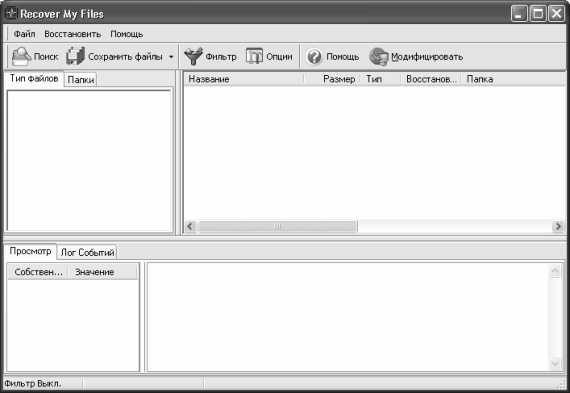The image size is (570, 393).
Task: Open the Сохранить файлы dropdown arrow
Action: pos(171,57)
